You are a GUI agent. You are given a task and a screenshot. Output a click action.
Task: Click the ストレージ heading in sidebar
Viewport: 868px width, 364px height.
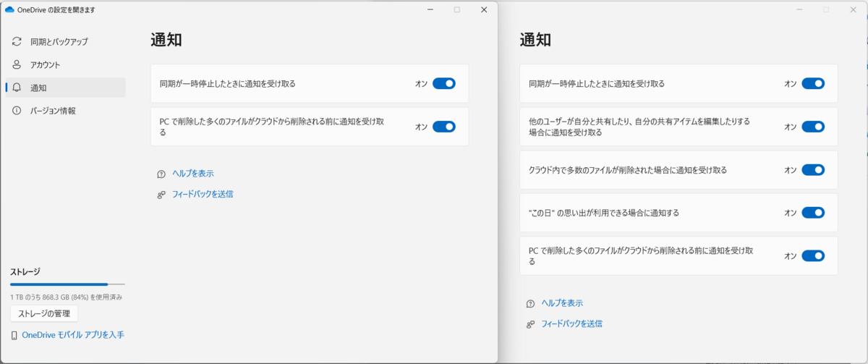(x=25, y=271)
